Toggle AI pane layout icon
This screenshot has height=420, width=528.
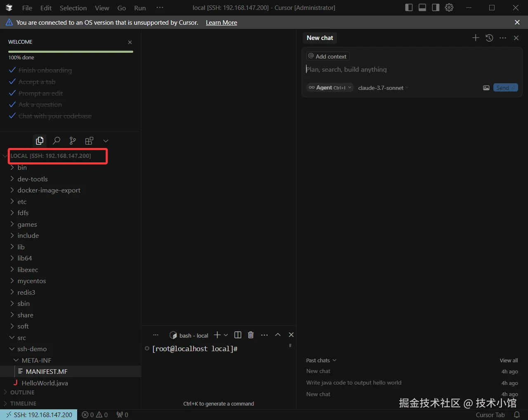(x=436, y=7)
